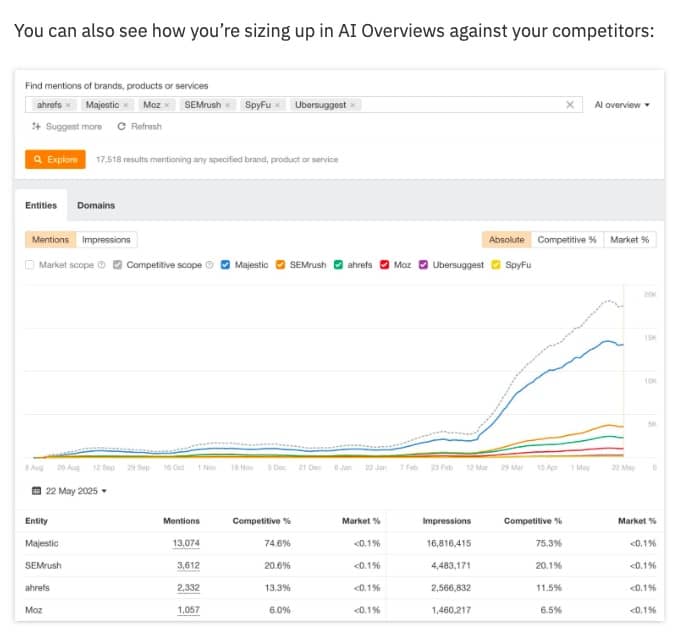Enable the Market scope checkbox
The height and width of the screenshot is (639, 686).
[30, 265]
